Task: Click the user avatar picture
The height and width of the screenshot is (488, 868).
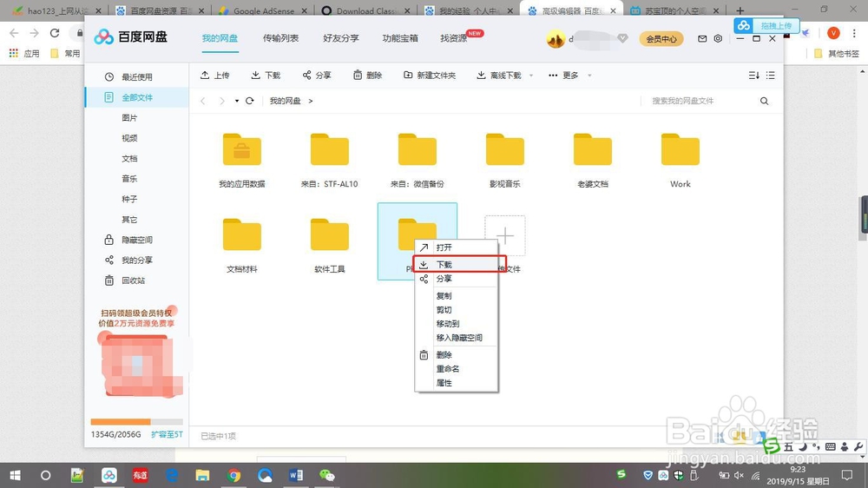Action: pos(556,39)
